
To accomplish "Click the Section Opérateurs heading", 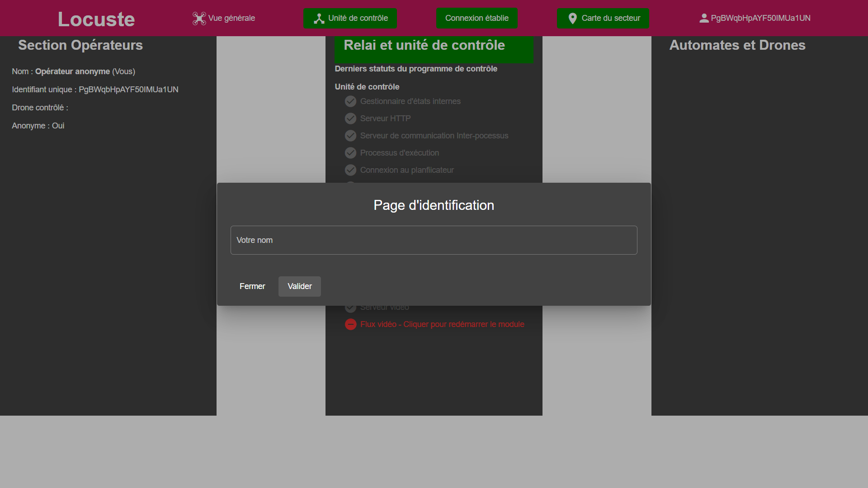I will click(80, 45).
